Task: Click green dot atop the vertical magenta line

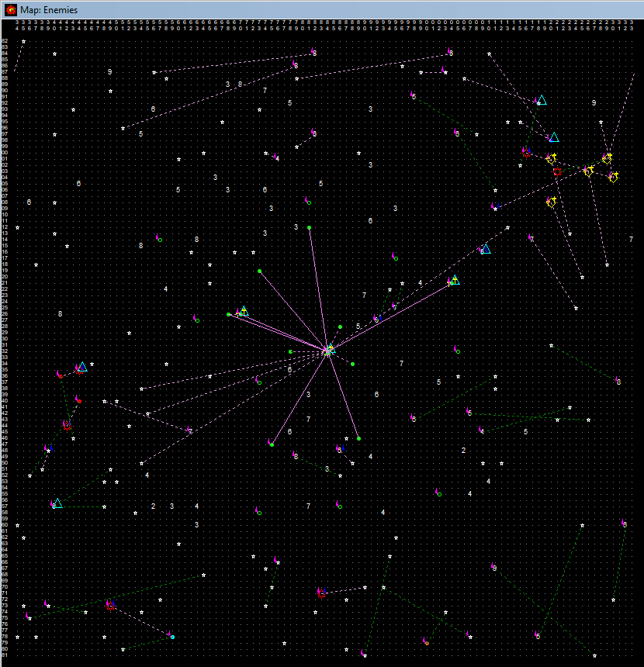Action: pos(309,227)
